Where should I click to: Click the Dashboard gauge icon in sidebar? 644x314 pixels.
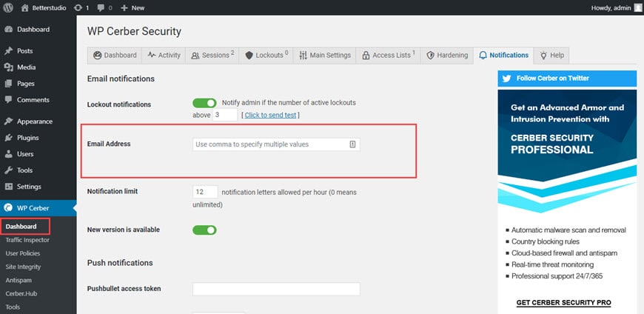(8, 30)
